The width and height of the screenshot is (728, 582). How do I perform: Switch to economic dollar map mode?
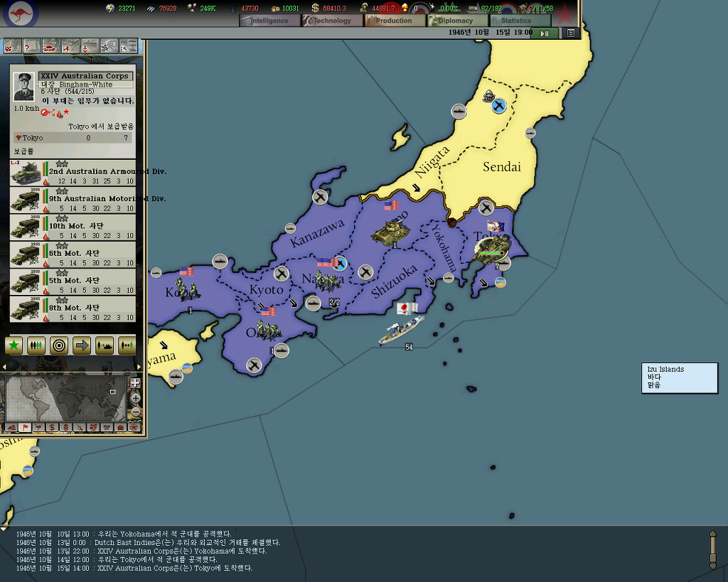click(52, 427)
